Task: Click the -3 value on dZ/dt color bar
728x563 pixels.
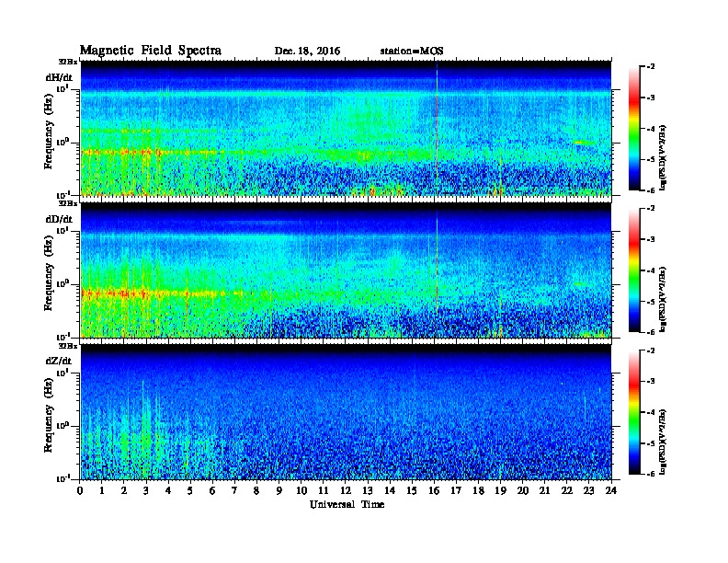Action: pos(651,381)
